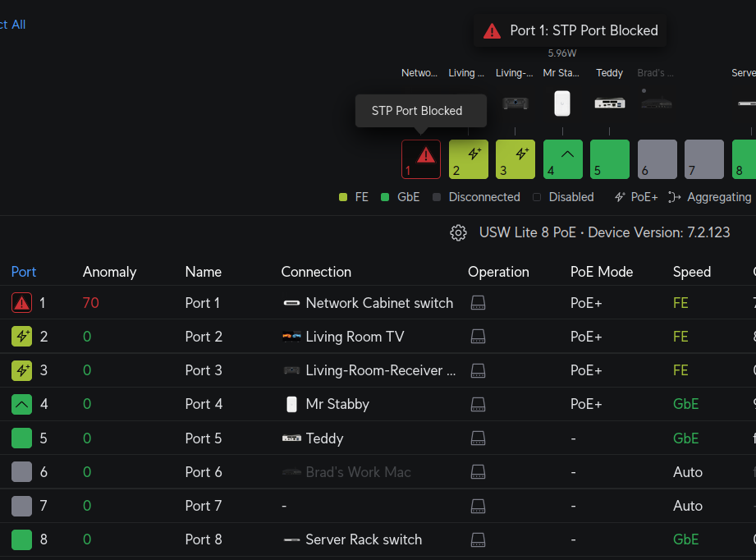Sort table by Speed column header
This screenshot has width=756, height=560.
[x=691, y=272]
